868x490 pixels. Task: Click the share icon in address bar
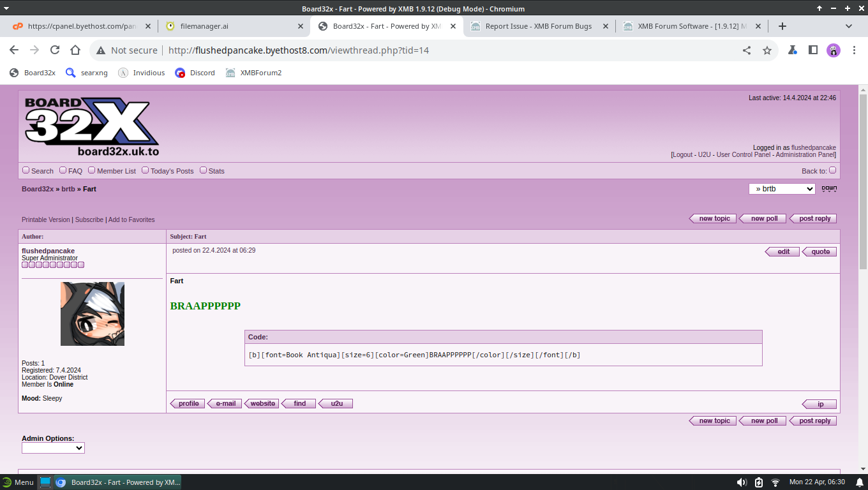(747, 50)
